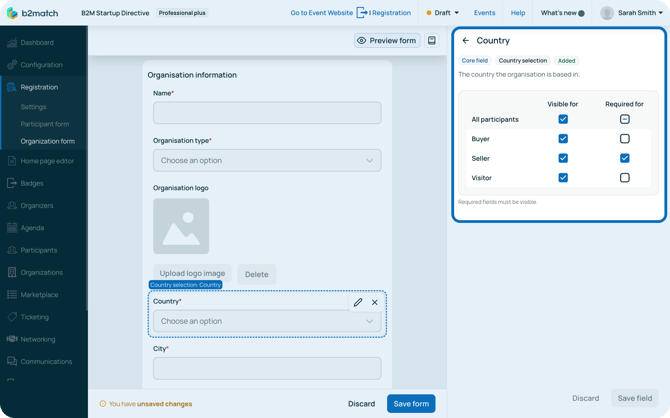Uncheck Visible for Visitor
Screen dimensions: 670x418
point(563,177)
